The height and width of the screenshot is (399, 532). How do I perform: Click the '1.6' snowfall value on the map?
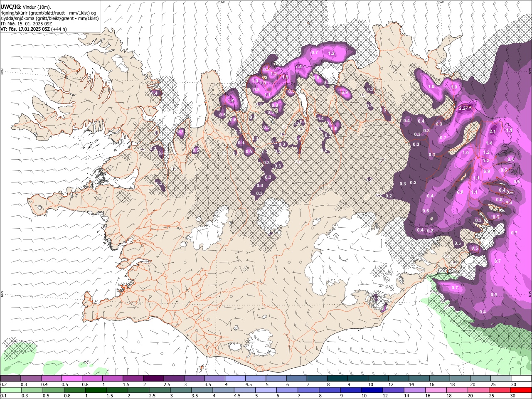(231, 101)
